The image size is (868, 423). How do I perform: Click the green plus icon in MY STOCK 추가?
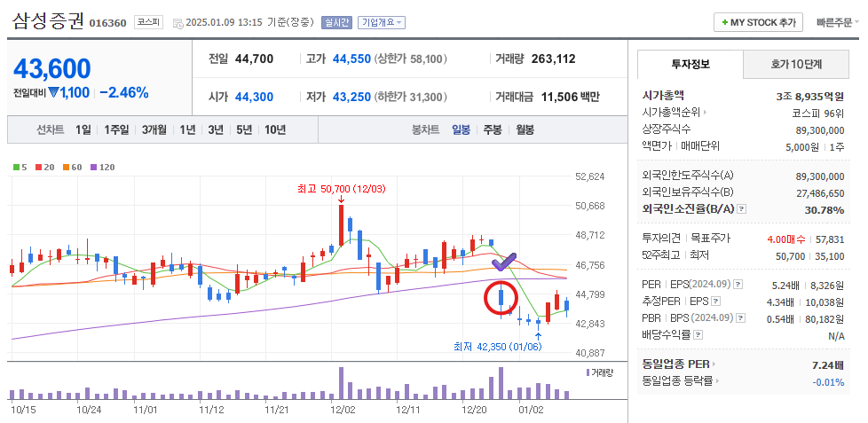pyautogui.click(x=724, y=23)
